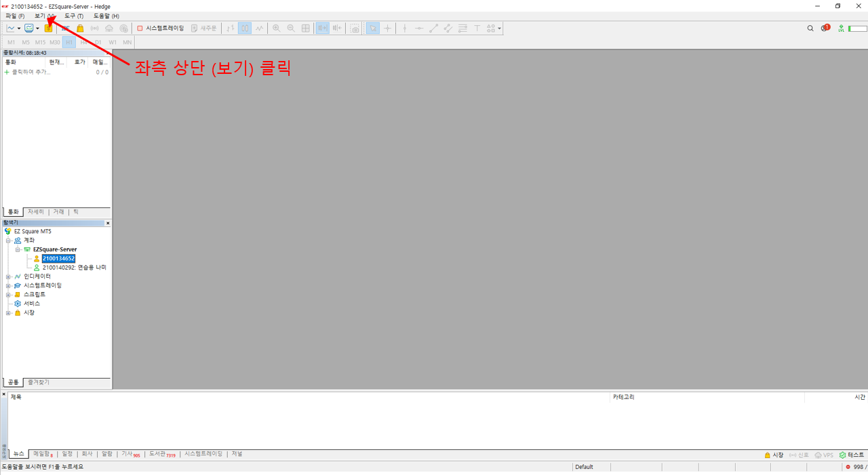The height and width of the screenshot is (475, 868).
Task: Expand the 인디케이터 tree node
Action: tap(8, 276)
